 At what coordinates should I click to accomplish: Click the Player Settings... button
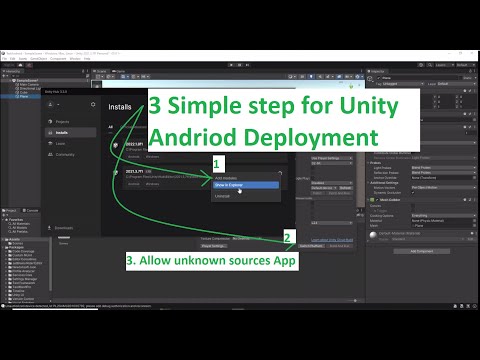pos(213,246)
